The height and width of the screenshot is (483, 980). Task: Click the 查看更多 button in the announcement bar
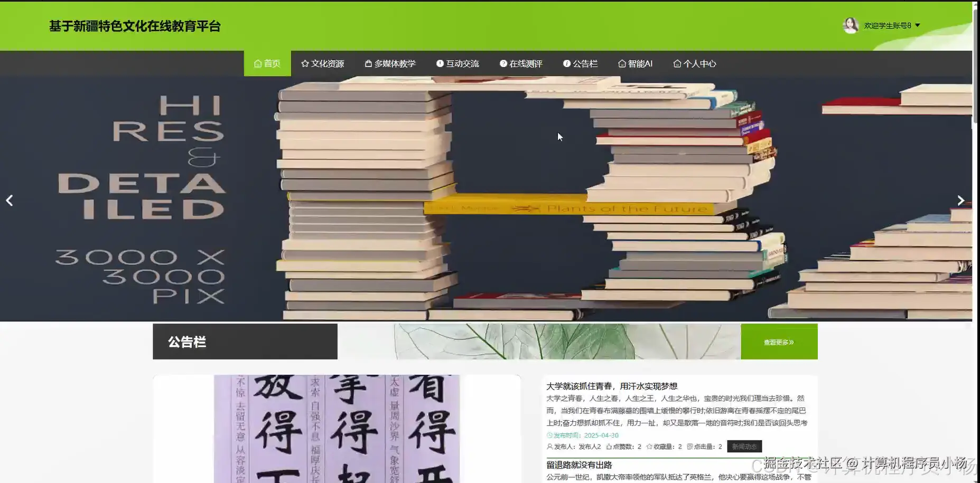[x=778, y=342]
